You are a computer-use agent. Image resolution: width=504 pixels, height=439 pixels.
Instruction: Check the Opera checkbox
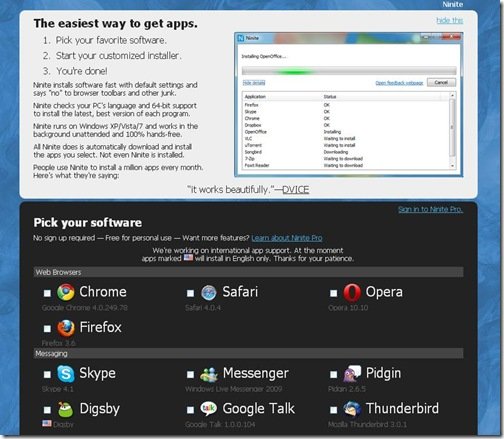click(x=333, y=293)
